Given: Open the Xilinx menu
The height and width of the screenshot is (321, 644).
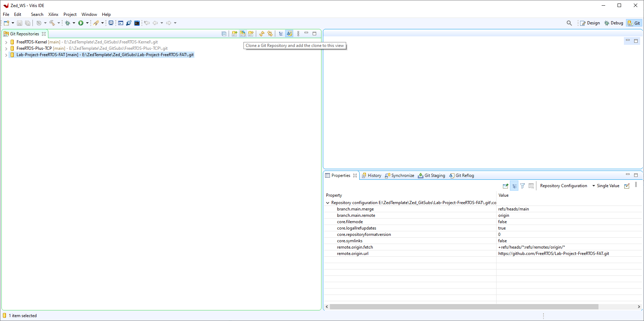Looking at the screenshot, I should (x=53, y=14).
